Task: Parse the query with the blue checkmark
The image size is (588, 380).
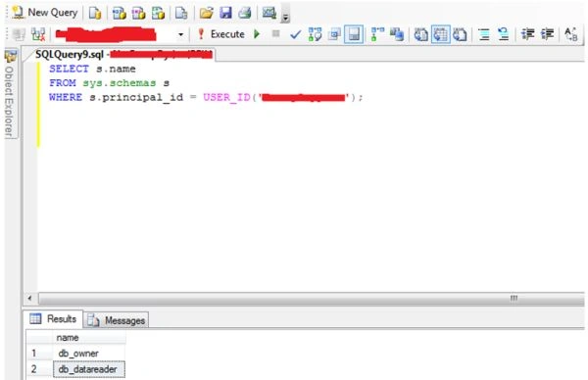Action: tap(296, 35)
